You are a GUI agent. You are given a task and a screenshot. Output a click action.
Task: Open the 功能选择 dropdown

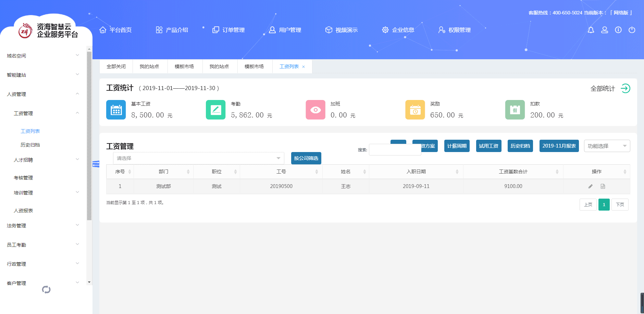pos(607,146)
